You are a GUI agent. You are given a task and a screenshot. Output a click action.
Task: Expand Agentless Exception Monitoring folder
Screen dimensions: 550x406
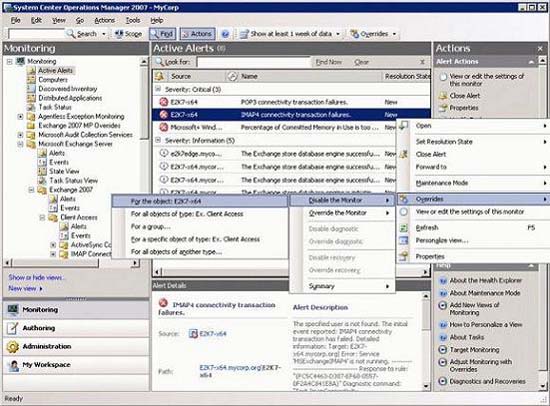coord(20,117)
